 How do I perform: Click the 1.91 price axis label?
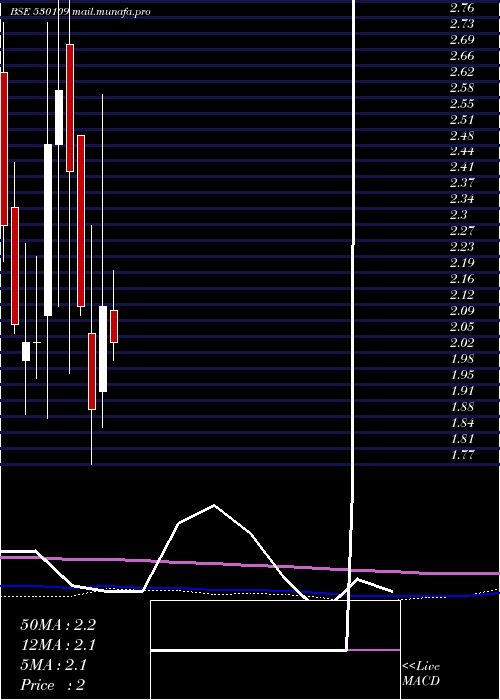[462, 391]
